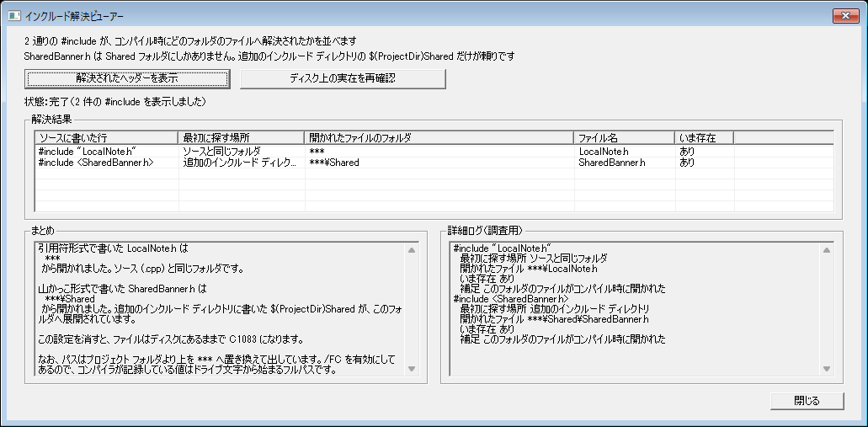Select the #include <SharedBanner.h> row
Image resolution: width=868 pixels, height=427 pixels.
434,163
